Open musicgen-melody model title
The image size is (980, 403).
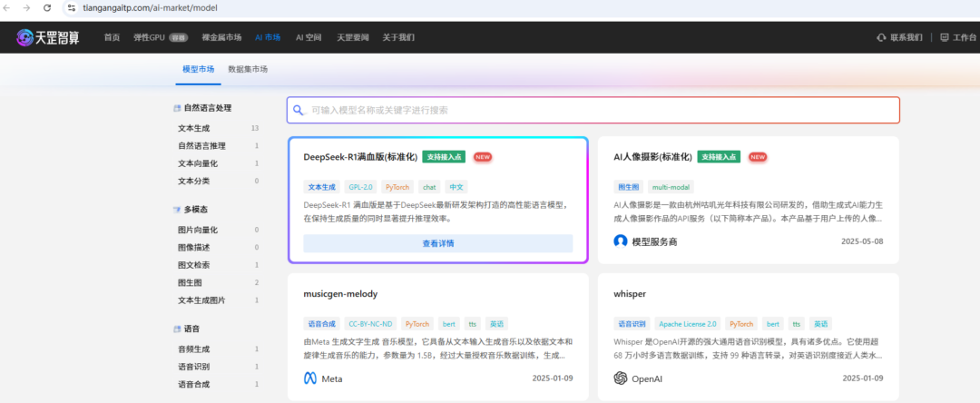[340, 294]
